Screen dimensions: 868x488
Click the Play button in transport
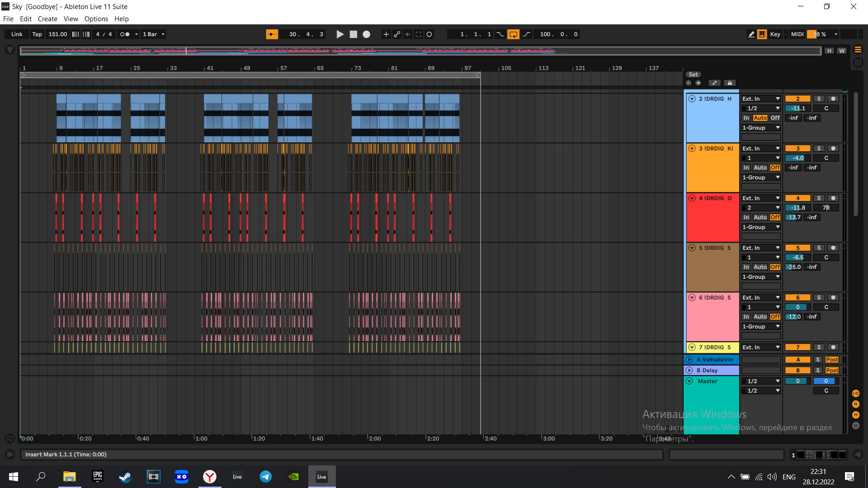[x=340, y=34]
